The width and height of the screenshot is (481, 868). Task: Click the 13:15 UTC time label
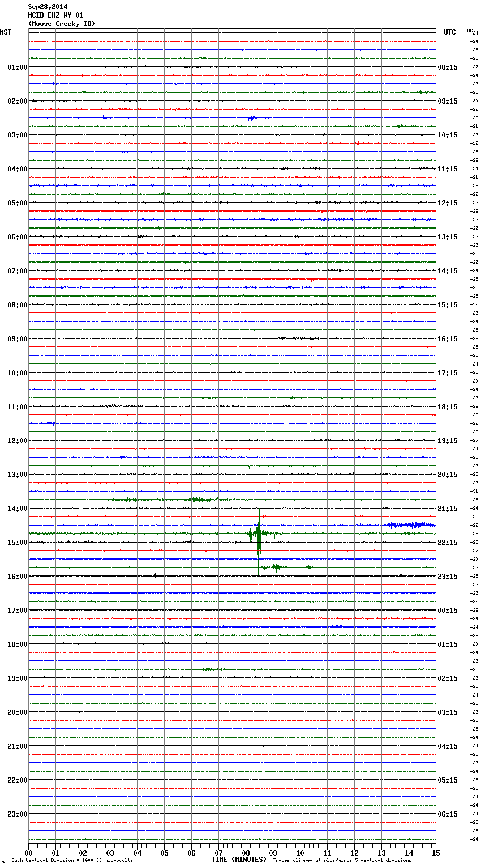click(x=448, y=237)
